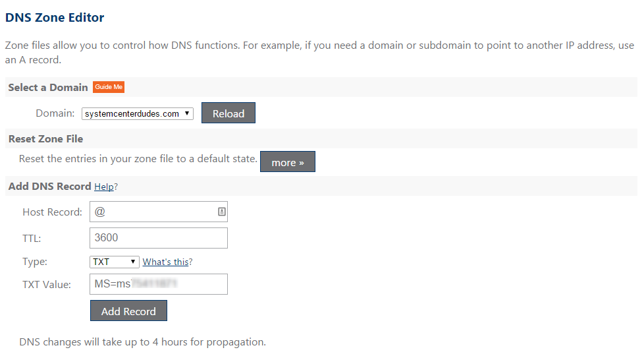
Task: Click the Add DNS Record section title
Action: (49, 186)
